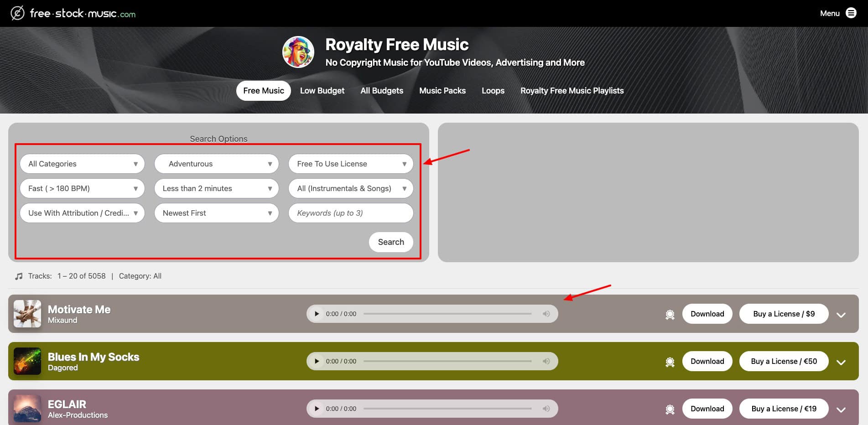The image size is (868, 425).
Task: Click license badge icon for Motivate Me
Action: pos(670,314)
